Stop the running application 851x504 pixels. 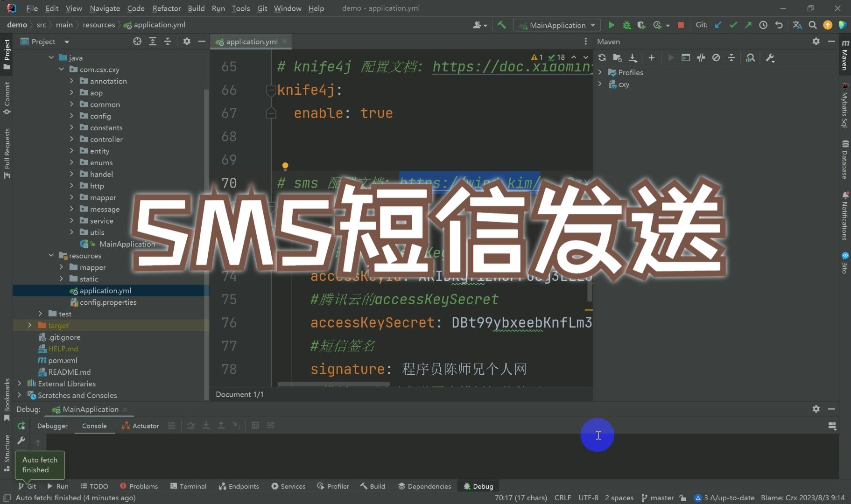681,25
